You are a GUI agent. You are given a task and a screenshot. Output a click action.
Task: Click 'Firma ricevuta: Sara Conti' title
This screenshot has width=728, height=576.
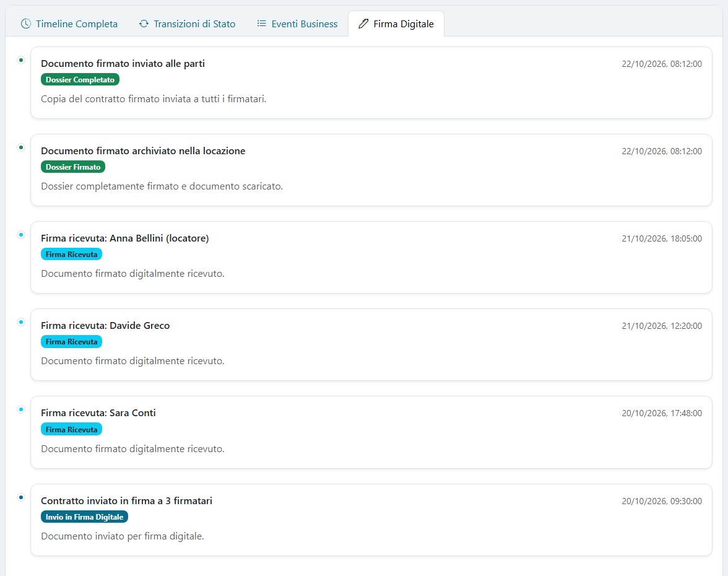point(98,413)
